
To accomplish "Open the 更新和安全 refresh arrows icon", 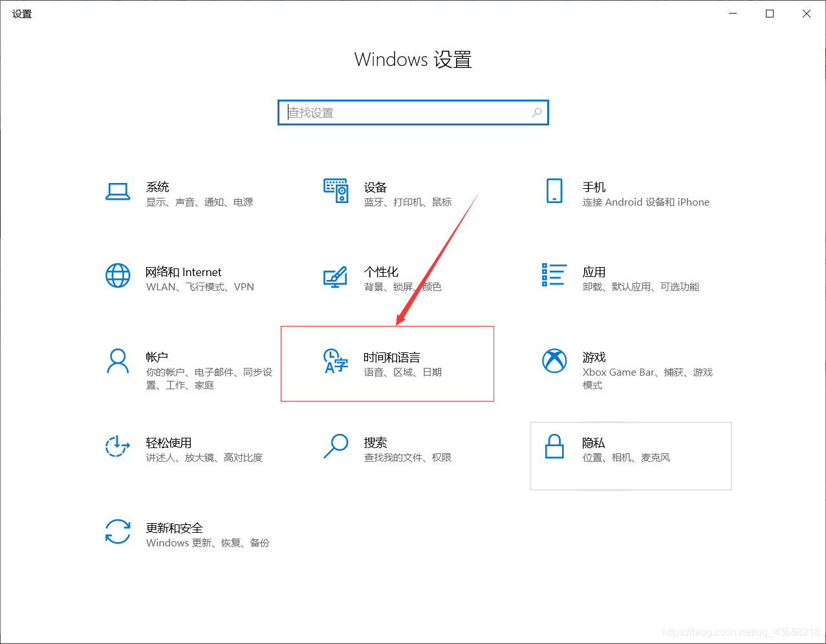I will click(x=118, y=531).
